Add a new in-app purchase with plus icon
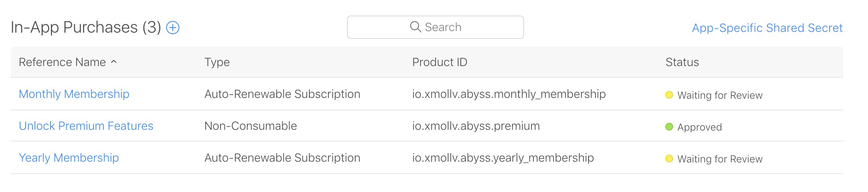Image resolution: width=868 pixels, height=192 pixels. pos(173,28)
